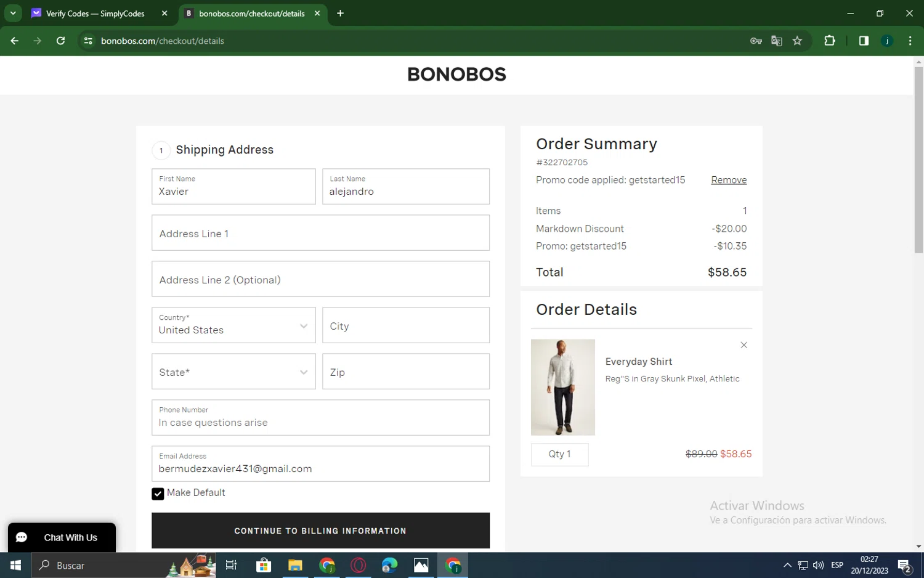Focus the City field
The image size is (924, 578).
[406, 325]
